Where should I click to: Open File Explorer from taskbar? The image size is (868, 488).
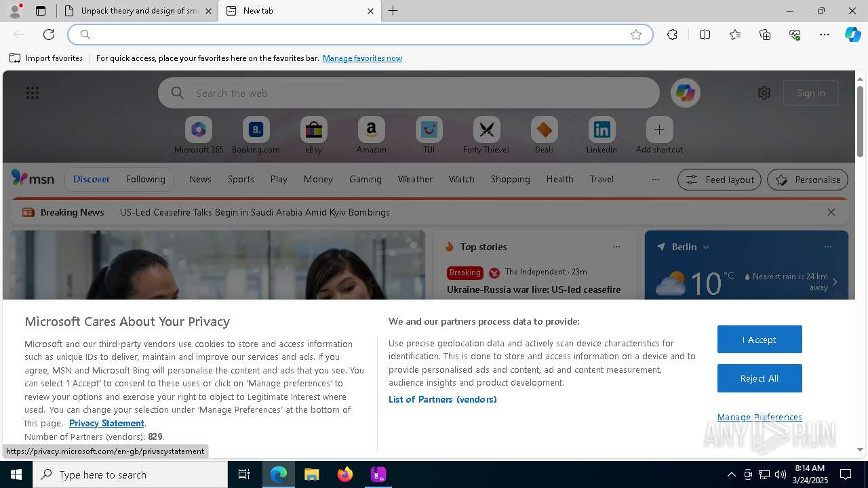click(311, 474)
